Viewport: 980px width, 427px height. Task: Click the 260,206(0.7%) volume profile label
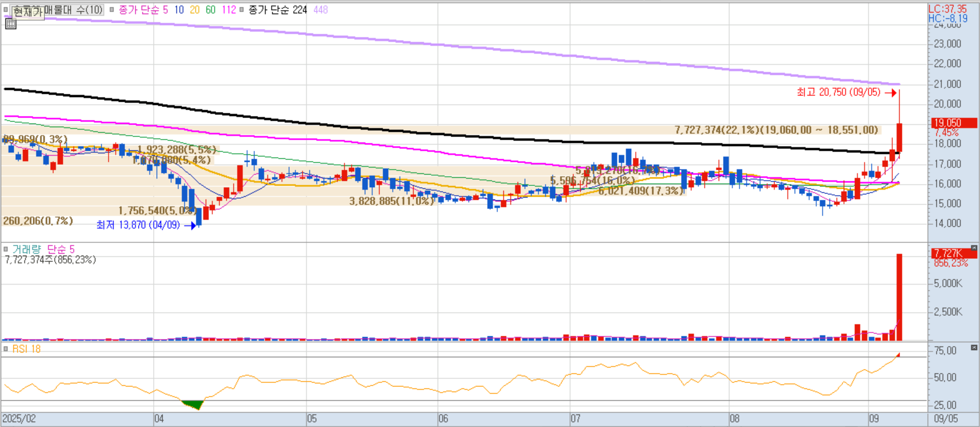(38, 220)
